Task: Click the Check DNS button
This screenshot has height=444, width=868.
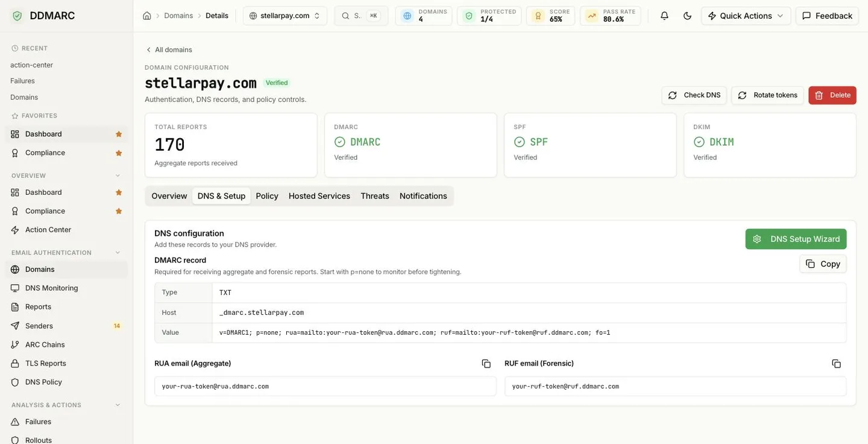Action: click(x=694, y=95)
